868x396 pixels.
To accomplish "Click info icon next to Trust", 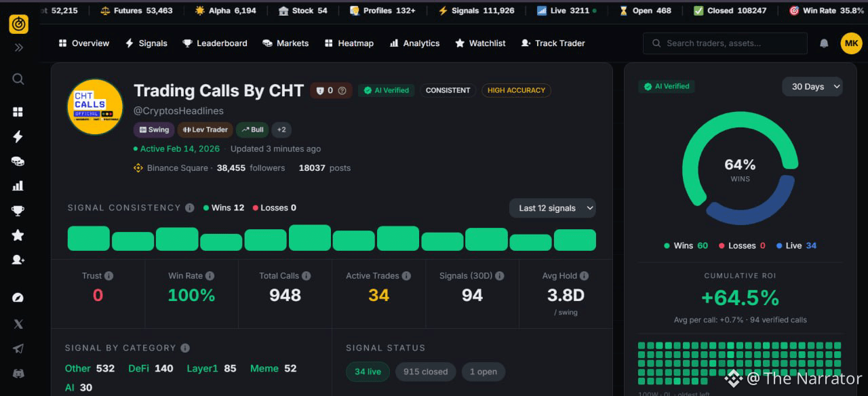I will pyautogui.click(x=109, y=276).
